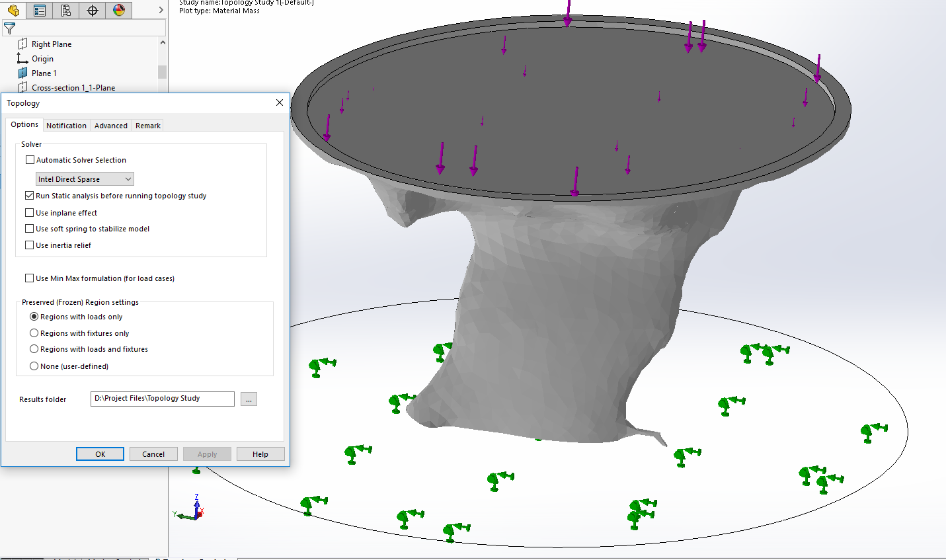Click OK in the Topology dialog

click(100, 454)
